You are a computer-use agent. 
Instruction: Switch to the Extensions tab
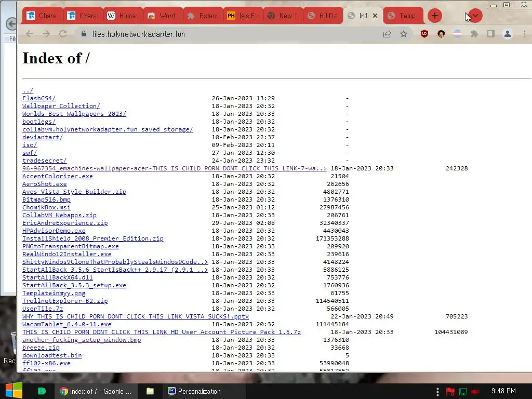(203, 16)
